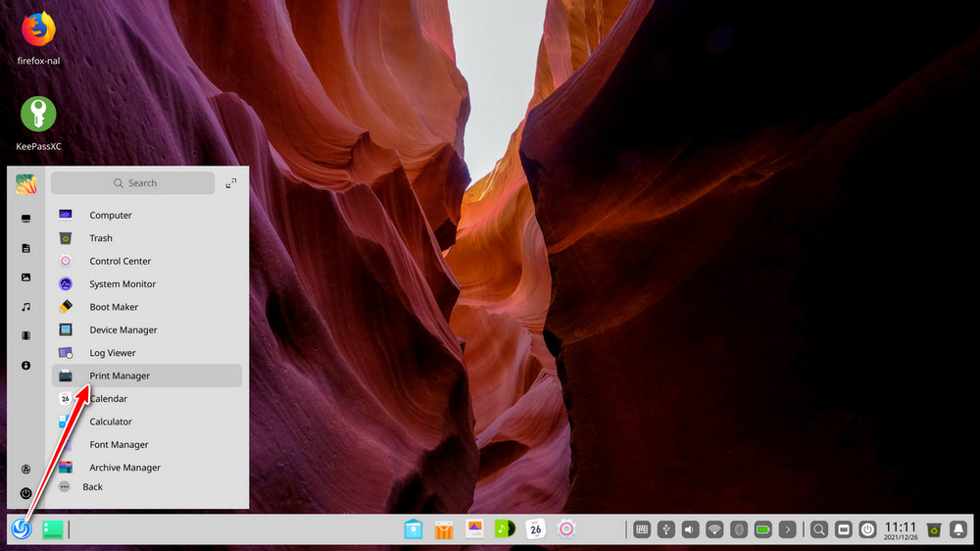Open the Music folder from launcher sidebar
980x551 pixels.
click(25, 307)
